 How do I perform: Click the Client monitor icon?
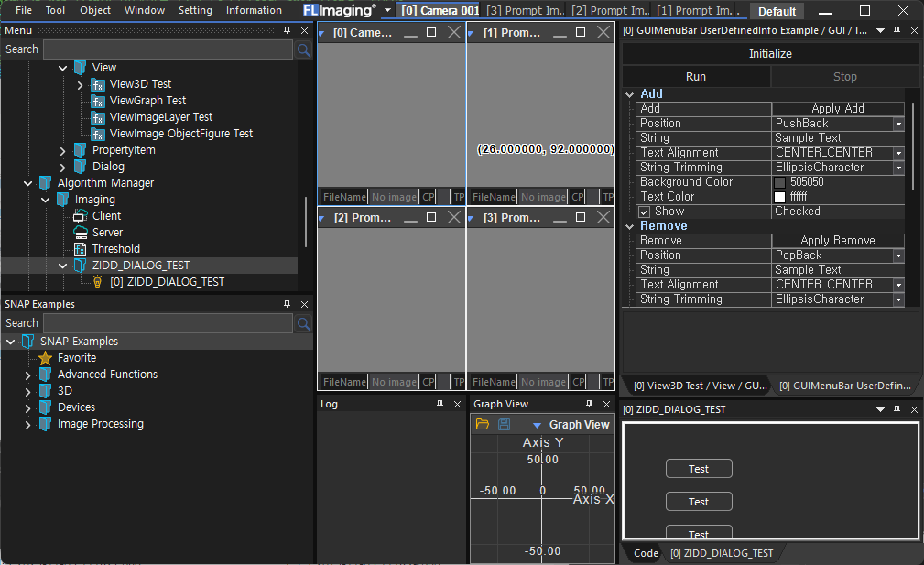[81, 216]
